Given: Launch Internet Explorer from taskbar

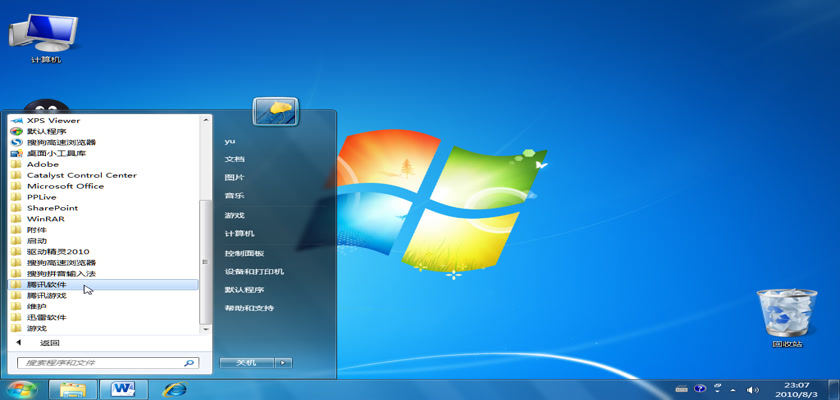Looking at the screenshot, I should pyautogui.click(x=174, y=388).
